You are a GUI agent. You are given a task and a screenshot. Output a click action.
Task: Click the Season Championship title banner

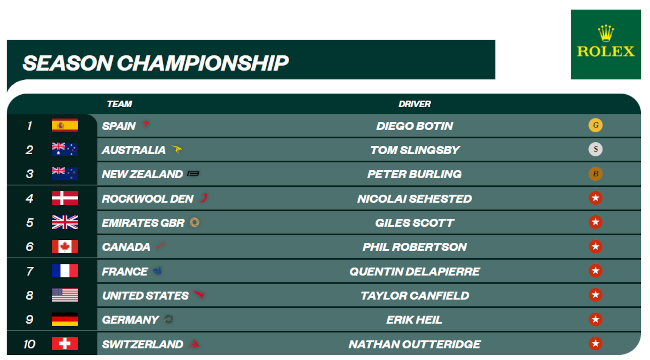[251, 60]
